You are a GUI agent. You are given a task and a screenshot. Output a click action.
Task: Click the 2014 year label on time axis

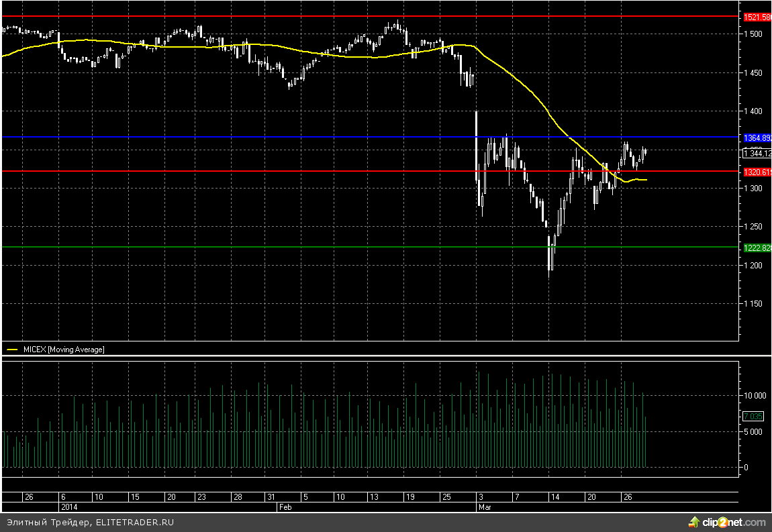[x=70, y=508]
